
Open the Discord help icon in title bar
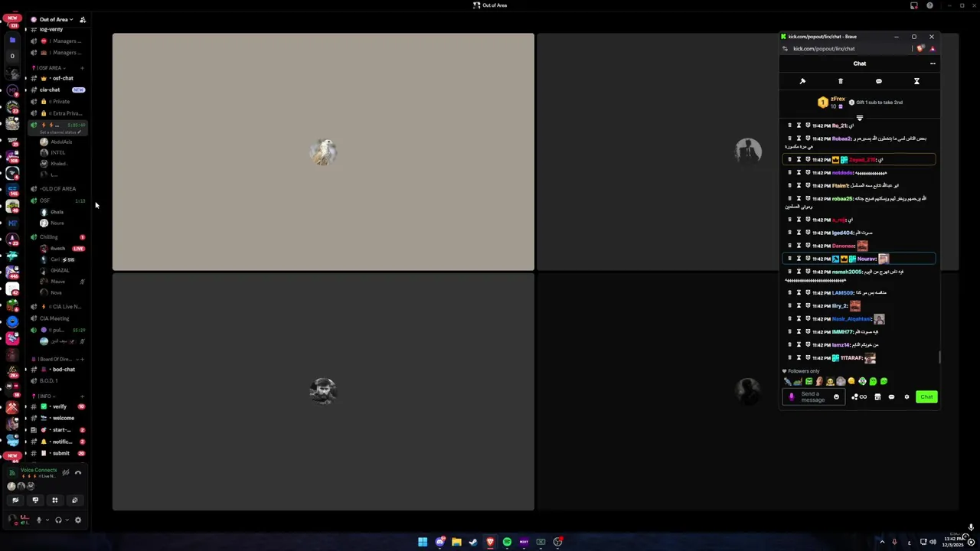point(930,5)
